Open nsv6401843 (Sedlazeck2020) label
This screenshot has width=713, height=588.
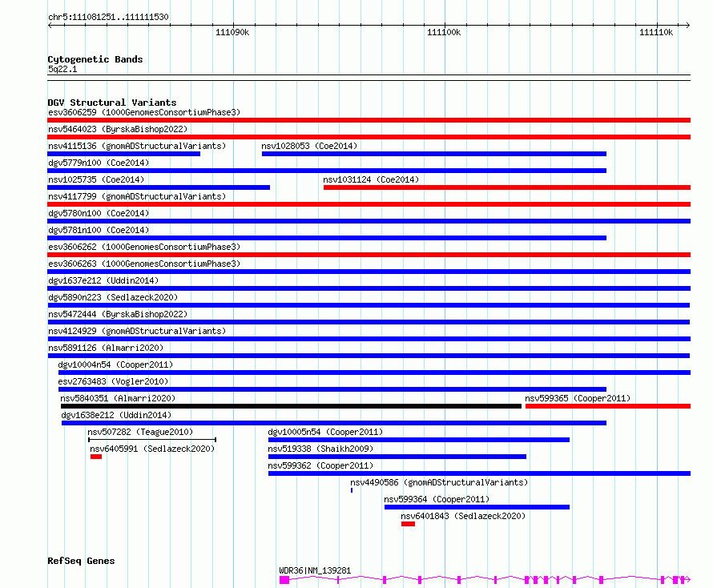(463, 516)
